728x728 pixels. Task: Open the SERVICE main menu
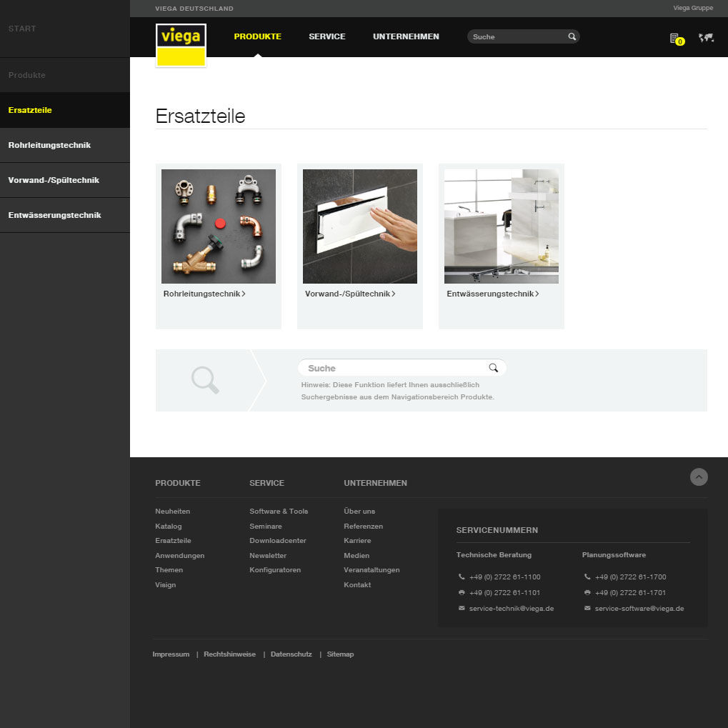point(327,36)
